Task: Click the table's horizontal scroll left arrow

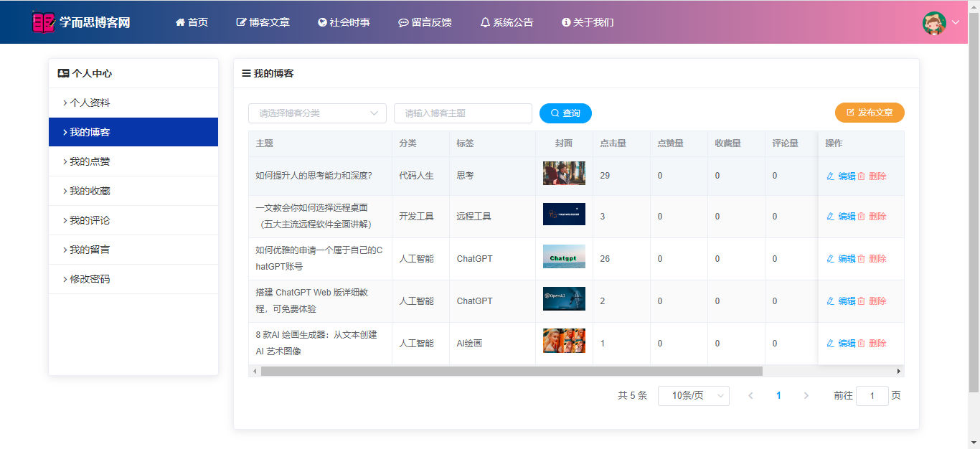Action: point(255,372)
